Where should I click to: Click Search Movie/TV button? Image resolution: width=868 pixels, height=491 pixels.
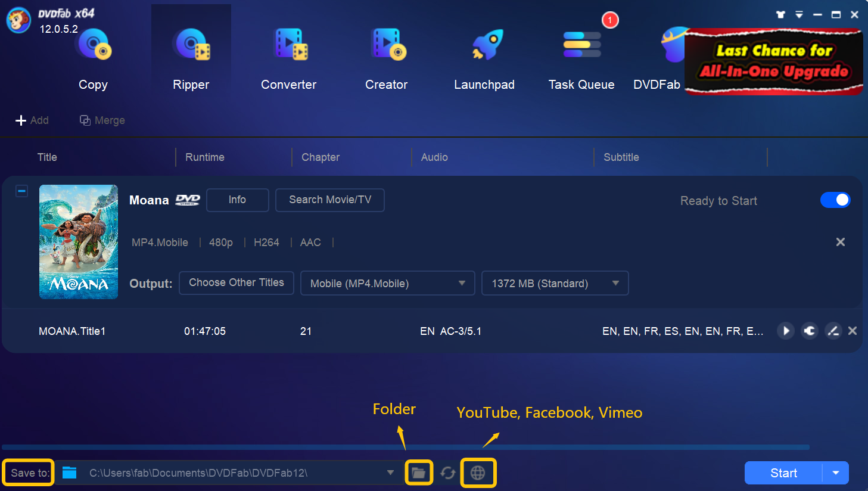(330, 200)
